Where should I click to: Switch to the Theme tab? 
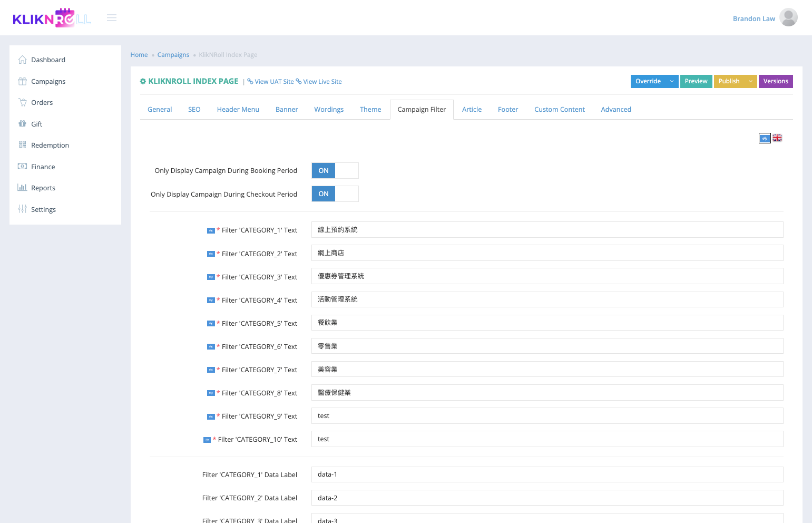click(x=370, y=110)
